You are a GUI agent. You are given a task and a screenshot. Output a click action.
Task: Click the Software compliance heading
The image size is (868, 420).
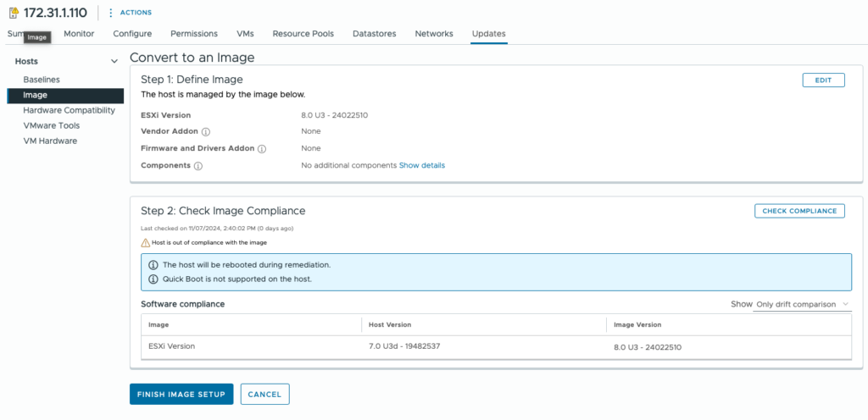click(x=183, y=304)
